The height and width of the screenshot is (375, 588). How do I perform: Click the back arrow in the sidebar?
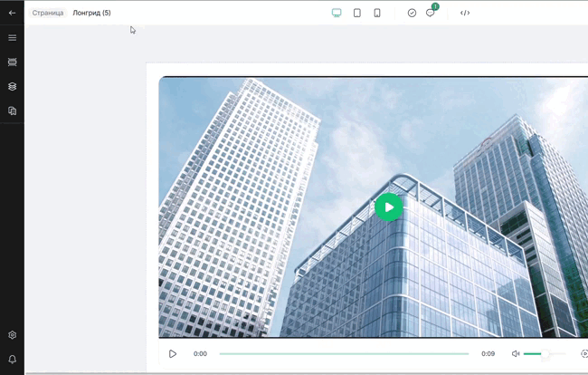[12, 14]
